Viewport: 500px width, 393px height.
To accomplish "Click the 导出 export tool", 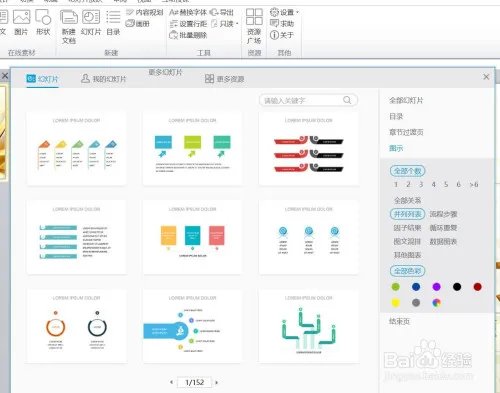I will click(221, 12).
